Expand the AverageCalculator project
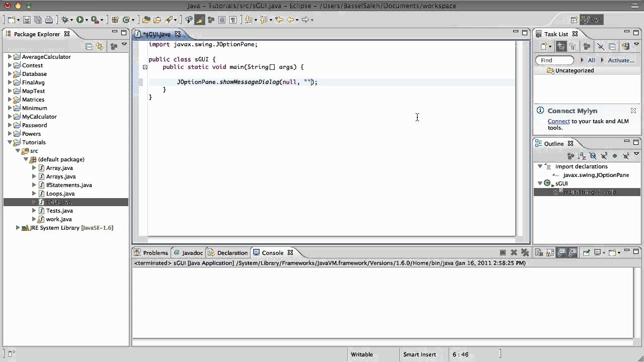 tap(10, 57)
